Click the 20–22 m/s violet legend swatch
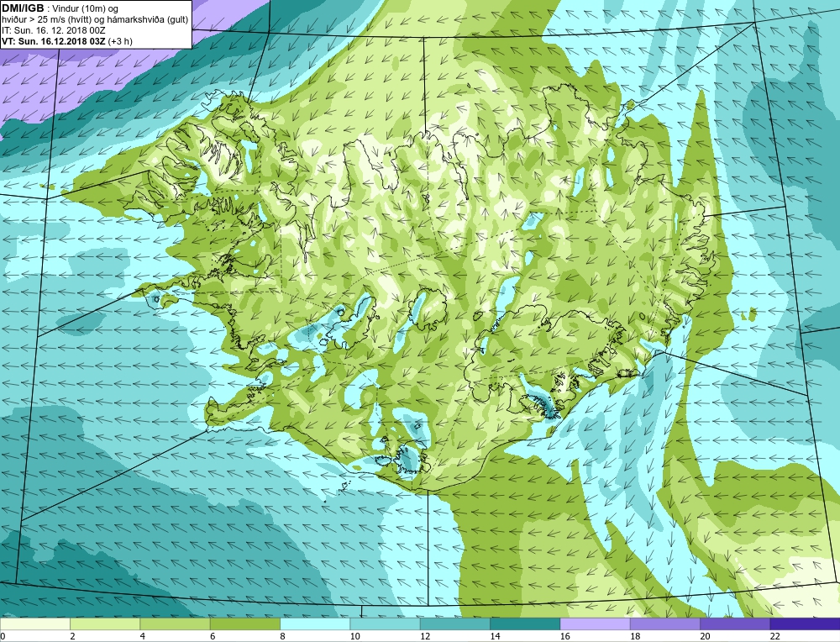This screenshot has height=642, width=840. (x=735, y=624)
